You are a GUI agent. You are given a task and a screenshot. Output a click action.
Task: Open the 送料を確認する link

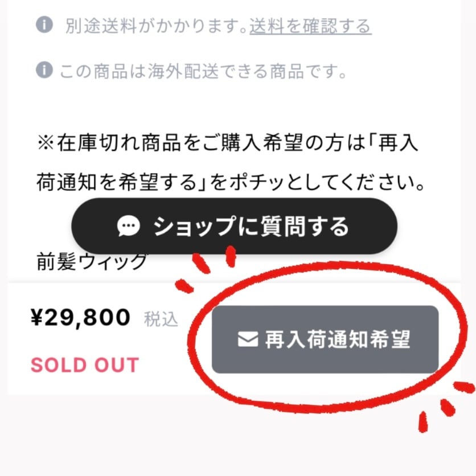(x=310, y=26)
